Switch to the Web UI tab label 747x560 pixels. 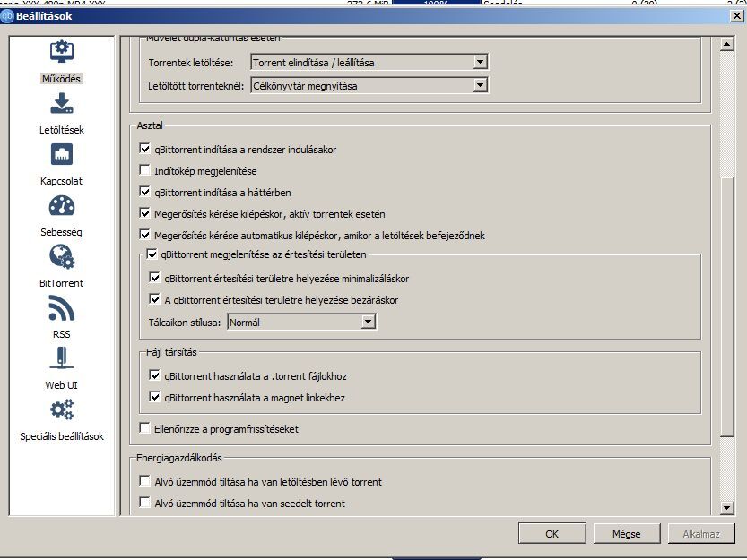pyautogui.click(x=62, y=385)
